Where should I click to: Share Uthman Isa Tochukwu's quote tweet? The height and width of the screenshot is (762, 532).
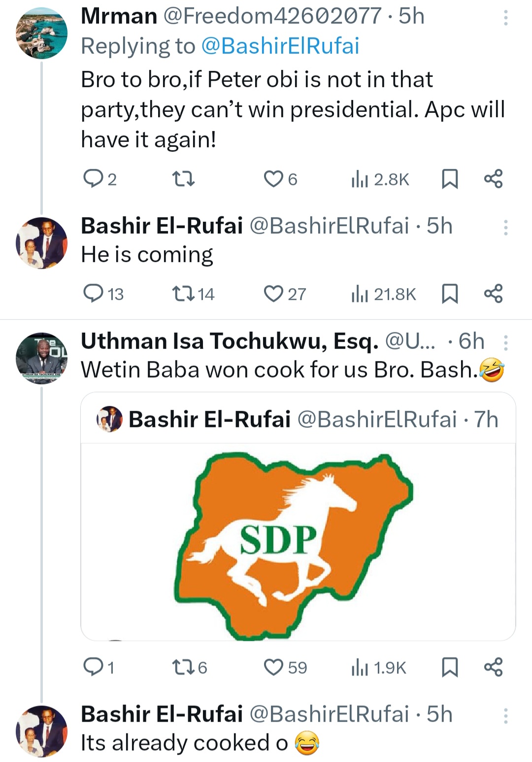pyautogui.click(x=493, y=667)
